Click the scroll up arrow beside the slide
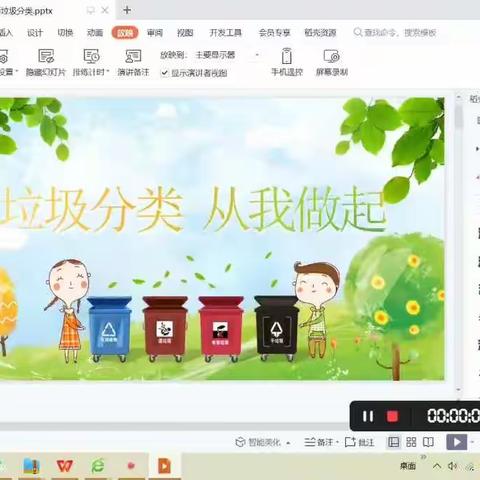The height and width of the screenshot is (480, 480). tap(459, 97)
